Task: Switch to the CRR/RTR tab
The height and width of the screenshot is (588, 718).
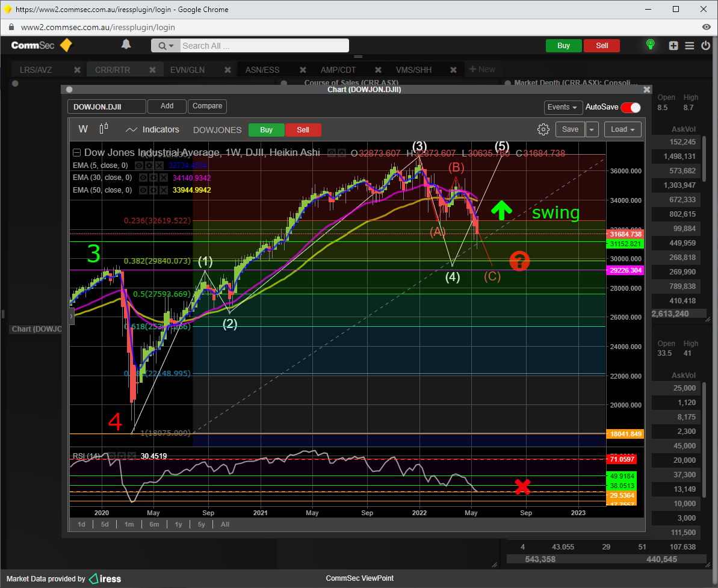Action: [x=113, y=70]
